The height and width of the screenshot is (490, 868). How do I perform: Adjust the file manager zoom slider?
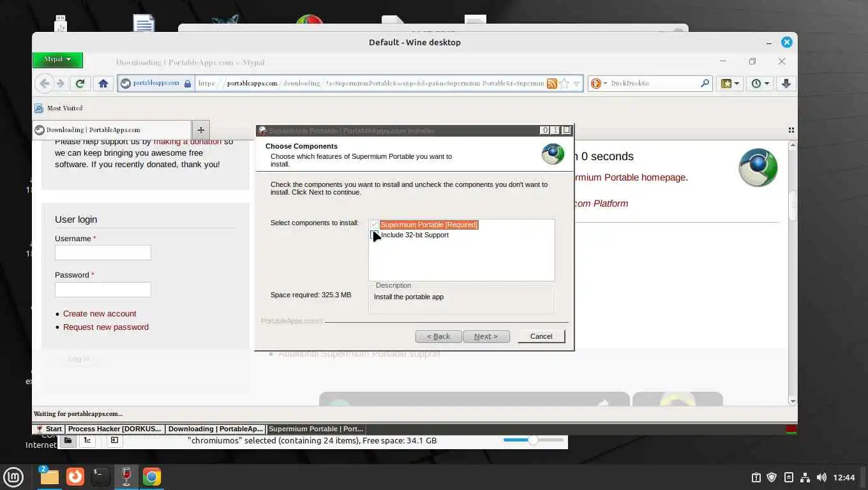click(534, 440)
